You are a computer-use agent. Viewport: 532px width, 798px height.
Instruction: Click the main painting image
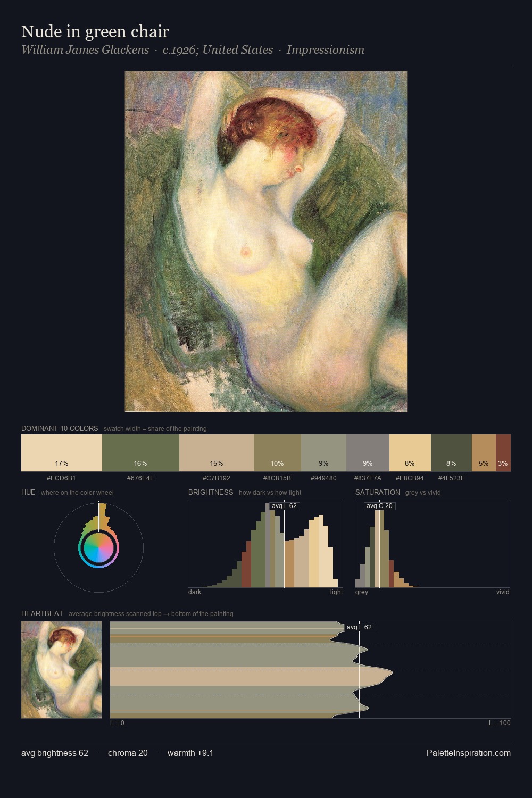click(266, 242)
